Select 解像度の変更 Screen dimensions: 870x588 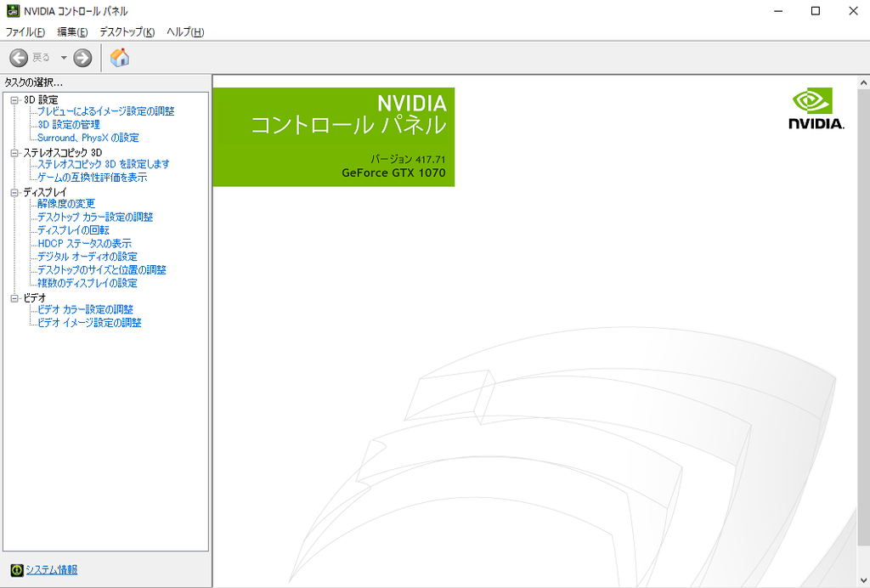[x=66, y=204]
